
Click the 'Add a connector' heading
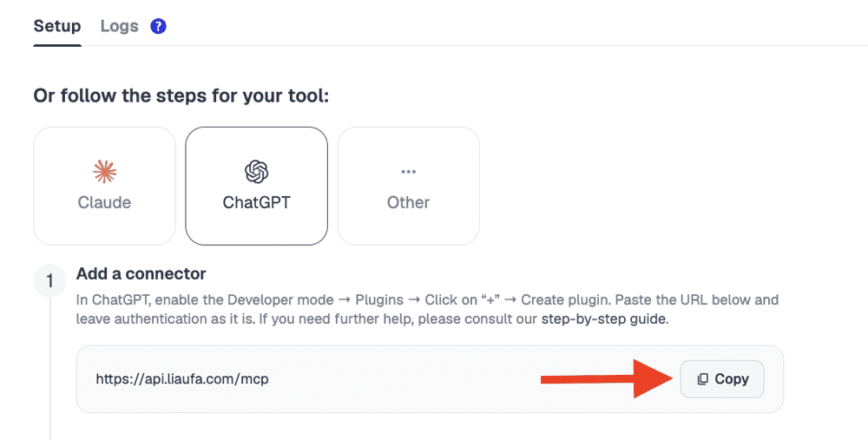pos(141,273)
